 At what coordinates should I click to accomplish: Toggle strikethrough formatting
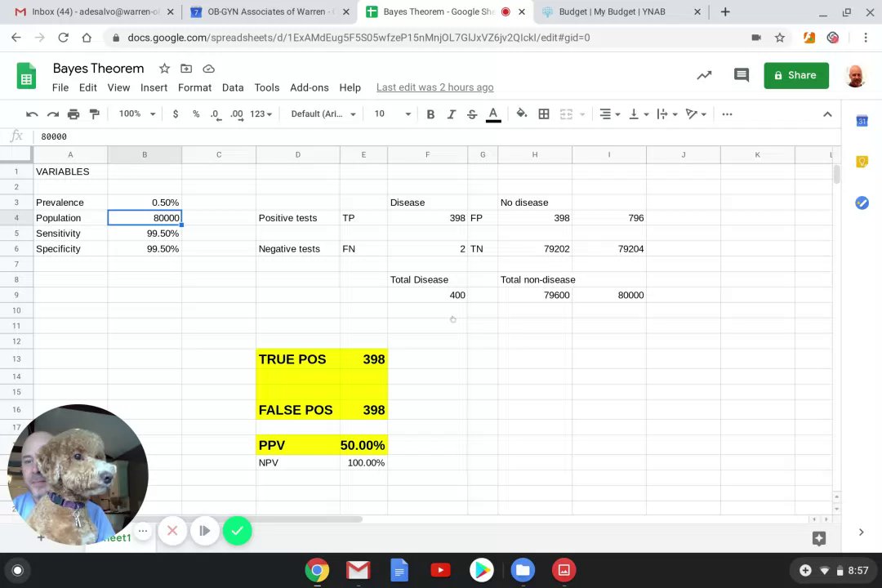[x=472, y=114]
